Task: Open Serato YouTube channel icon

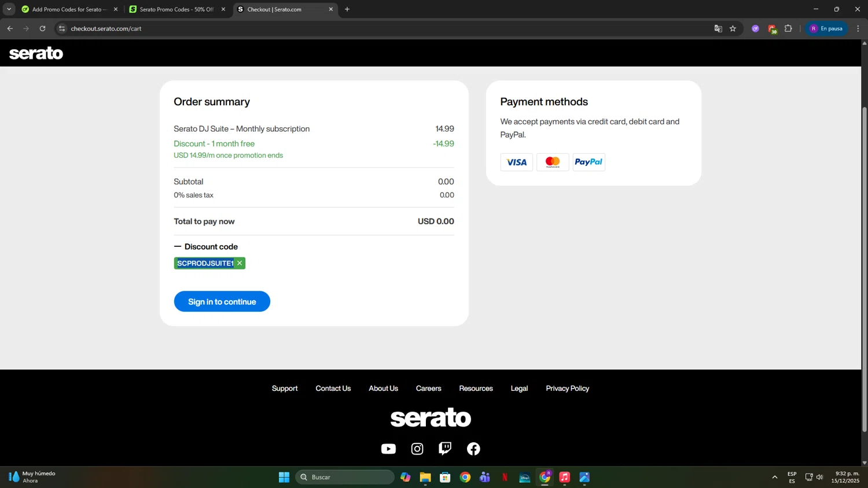Action: pos(389,449)
